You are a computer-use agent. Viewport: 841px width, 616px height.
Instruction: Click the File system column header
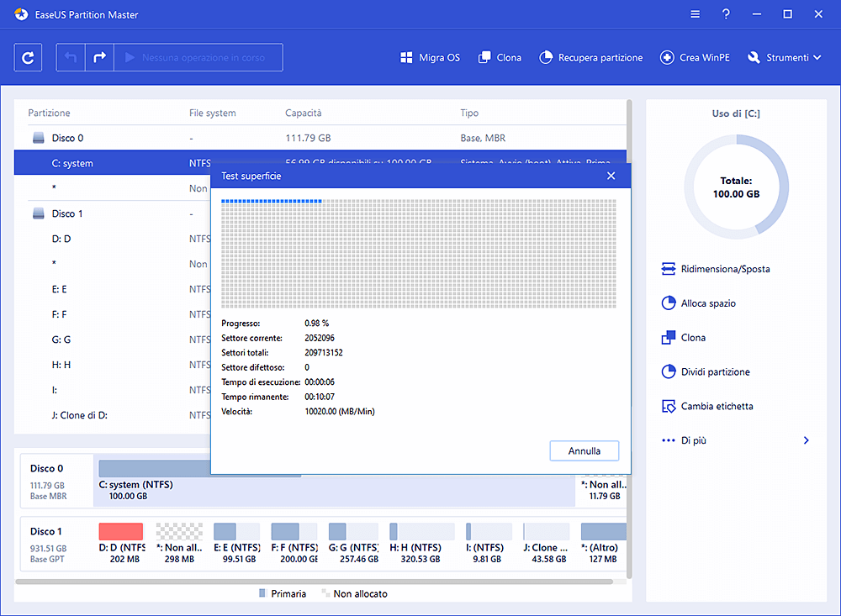click(x=213, y=113)
